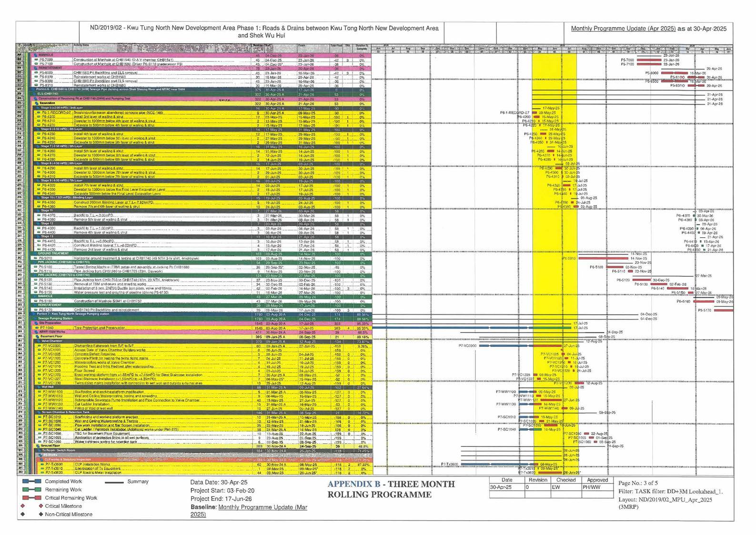
Task: Click the Non-Critical Milestone legend diamond
Action: [x=23, y=515]
